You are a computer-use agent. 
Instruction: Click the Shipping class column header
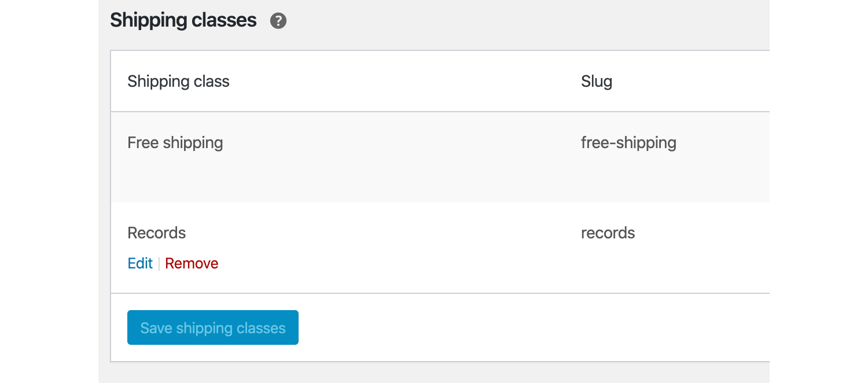click(x=178, y=82)
